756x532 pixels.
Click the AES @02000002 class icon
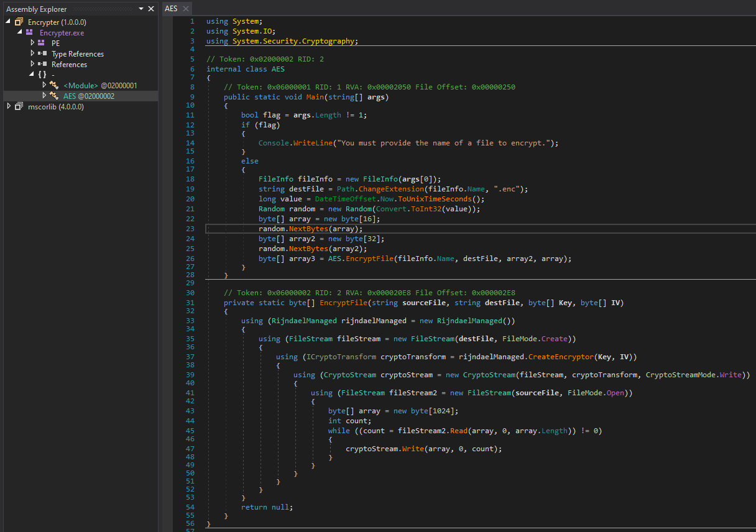coord(54,96)
